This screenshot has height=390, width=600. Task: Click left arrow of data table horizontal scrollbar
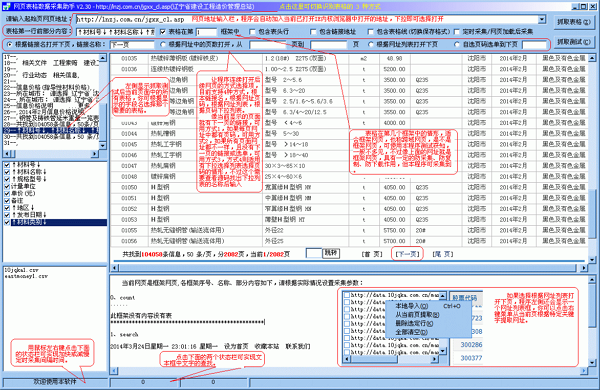114,268
